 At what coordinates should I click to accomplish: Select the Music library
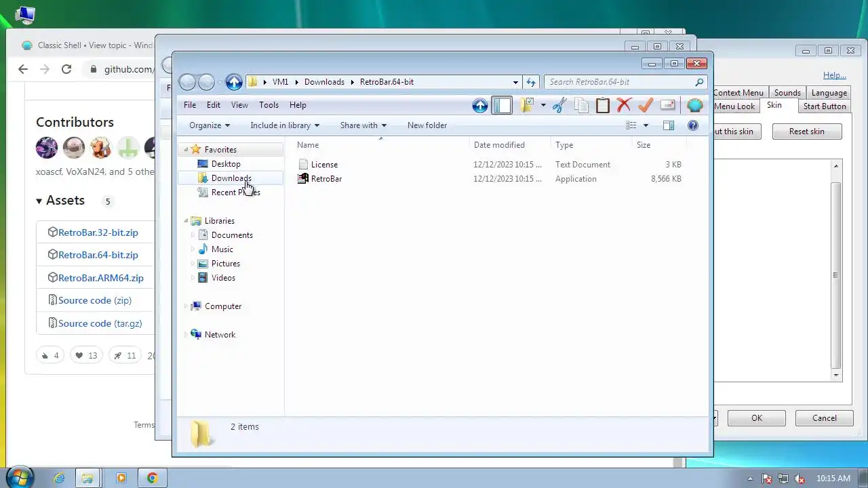(x=222, y=249)
